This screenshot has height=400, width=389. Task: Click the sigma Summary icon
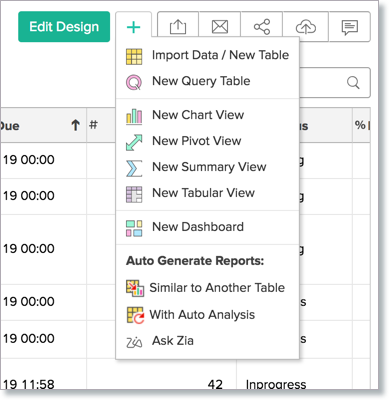pyautogui.click(x=134, y=168)
